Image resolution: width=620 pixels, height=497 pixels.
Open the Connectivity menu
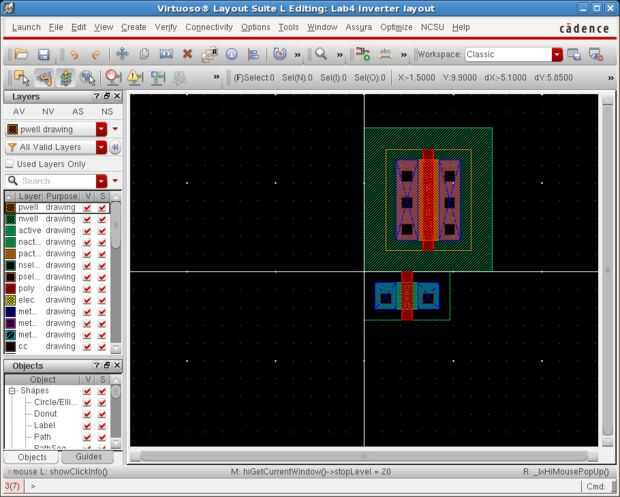coord(209,27)
